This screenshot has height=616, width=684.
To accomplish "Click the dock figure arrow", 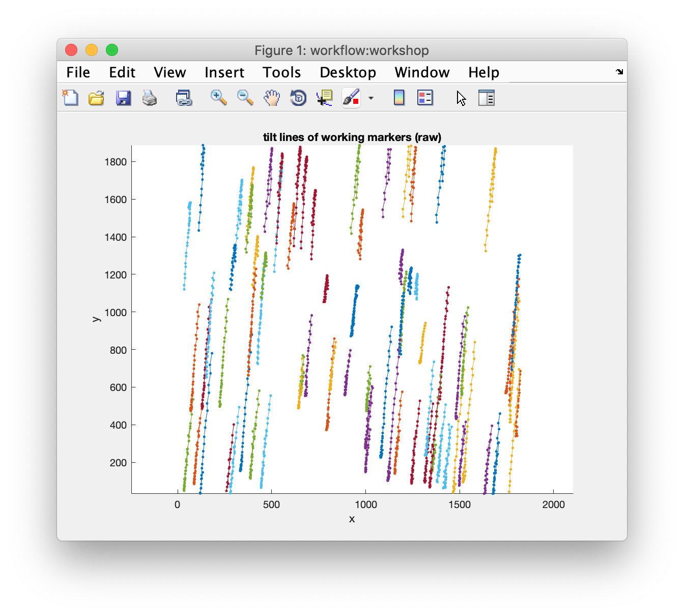I will click(x=619, y=72).
